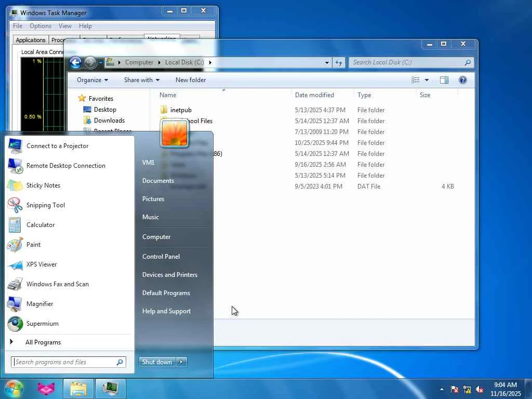Open VM1 user folder link
Screen dimensions: 532x399
tap(148, 163)
